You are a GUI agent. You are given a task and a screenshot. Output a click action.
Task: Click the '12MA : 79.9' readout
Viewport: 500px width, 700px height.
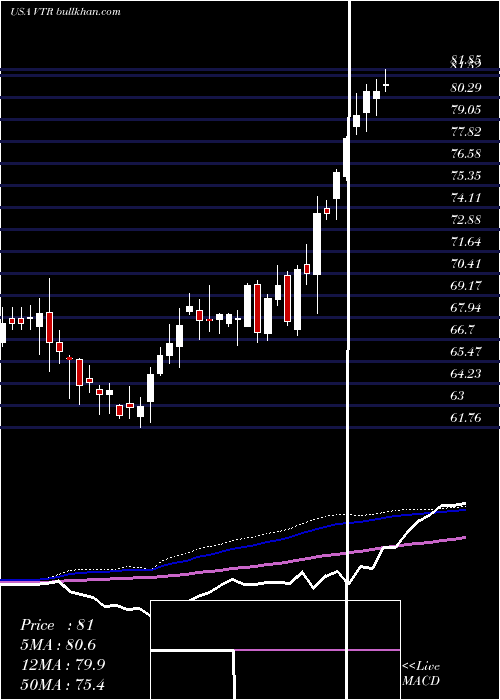click(63, 665)
